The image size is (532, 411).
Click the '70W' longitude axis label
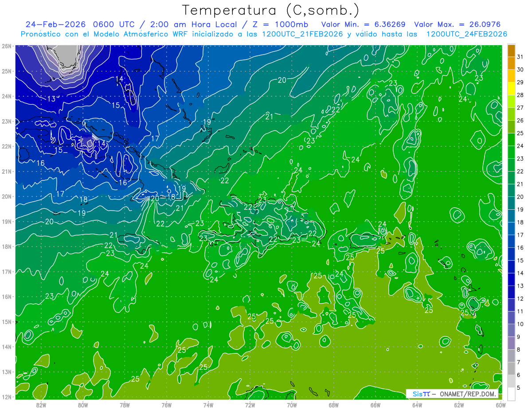click(292, 405)
